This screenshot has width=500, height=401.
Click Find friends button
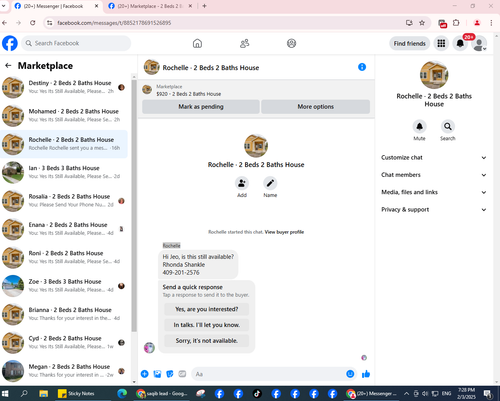(410, 44)
